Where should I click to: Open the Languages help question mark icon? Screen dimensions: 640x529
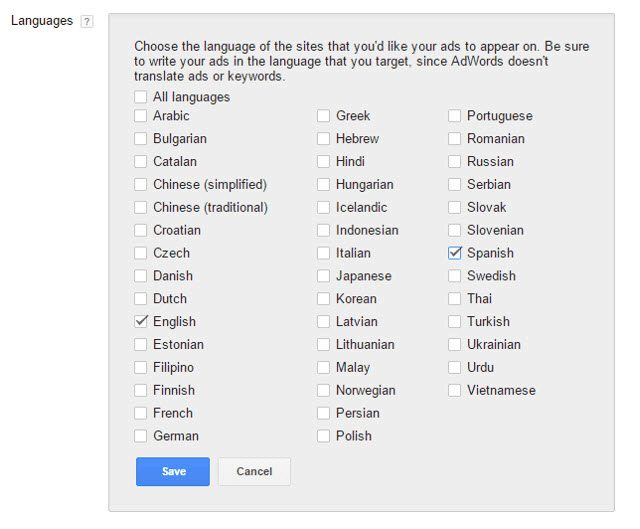point(87,21)
